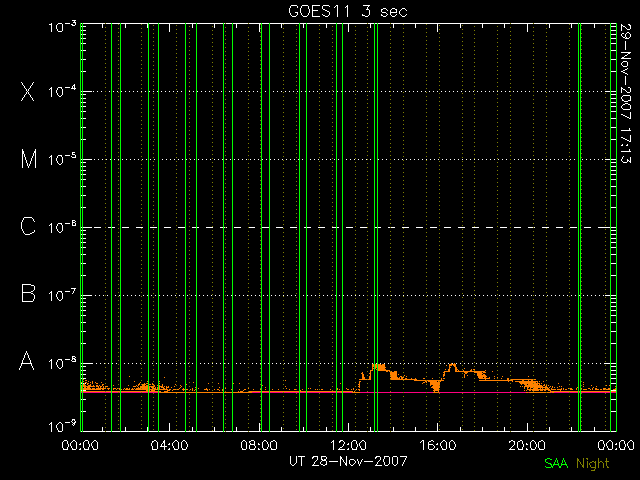Click the 10⁻⁹ y-axis value

tap(62, 427)
